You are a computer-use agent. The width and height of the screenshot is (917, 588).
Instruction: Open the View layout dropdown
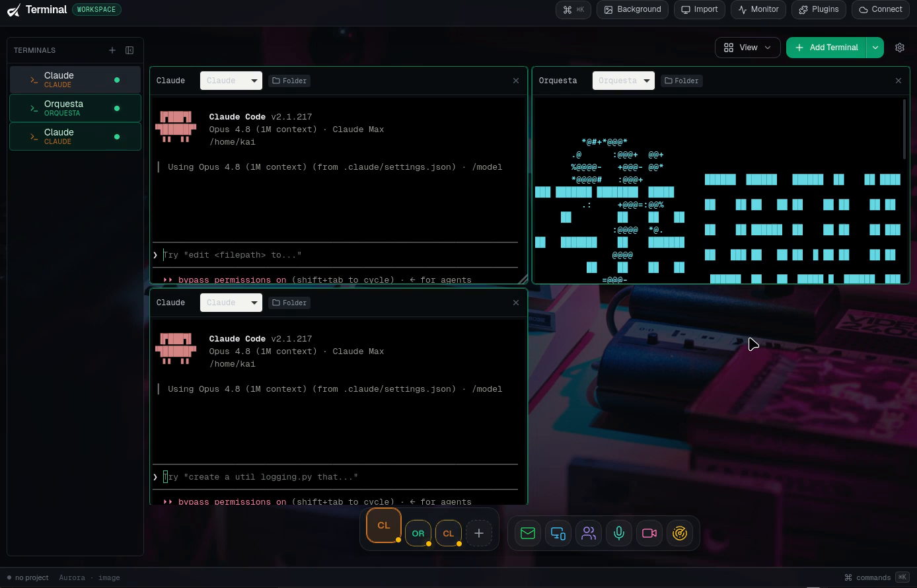748,48
